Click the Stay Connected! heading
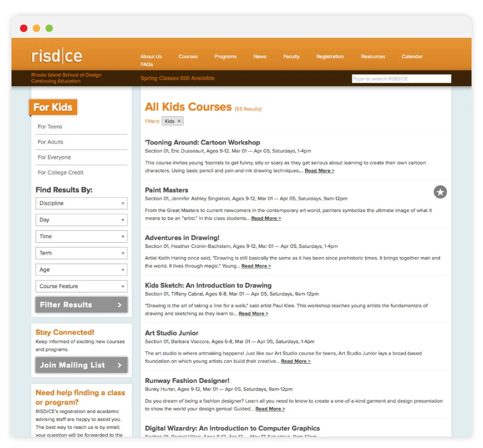 click(65, 332)
